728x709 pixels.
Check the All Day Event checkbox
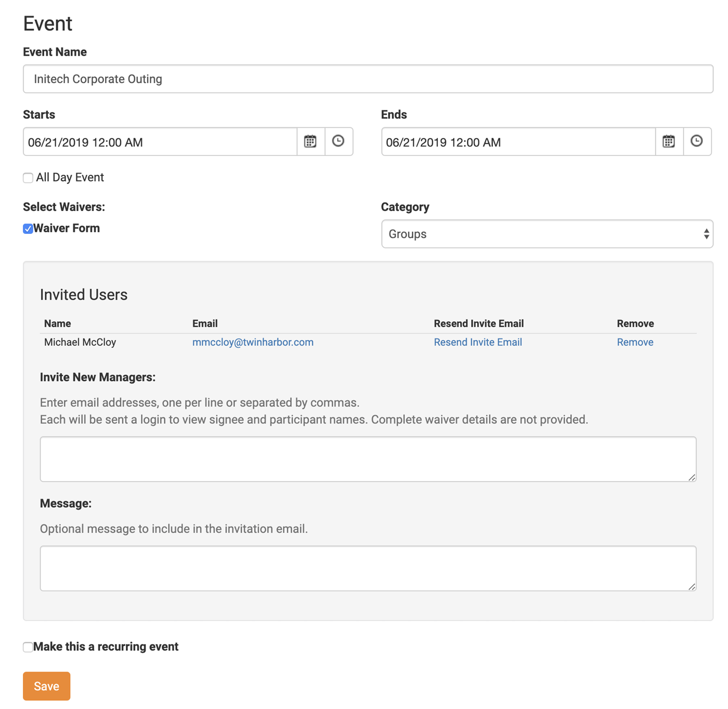[x=28, y=178]
